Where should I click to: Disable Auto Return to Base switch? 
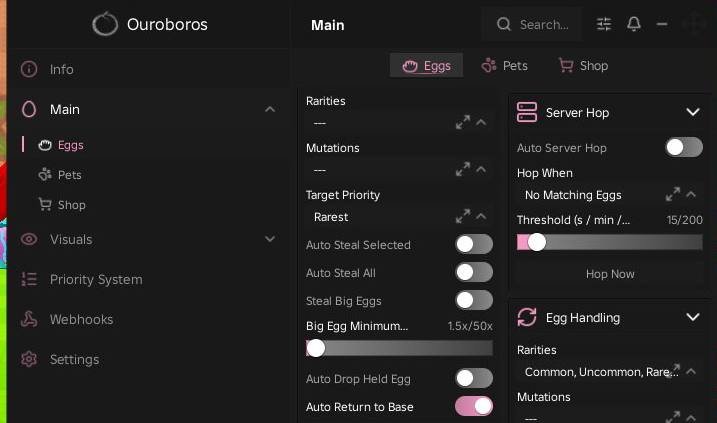[474, 406]
